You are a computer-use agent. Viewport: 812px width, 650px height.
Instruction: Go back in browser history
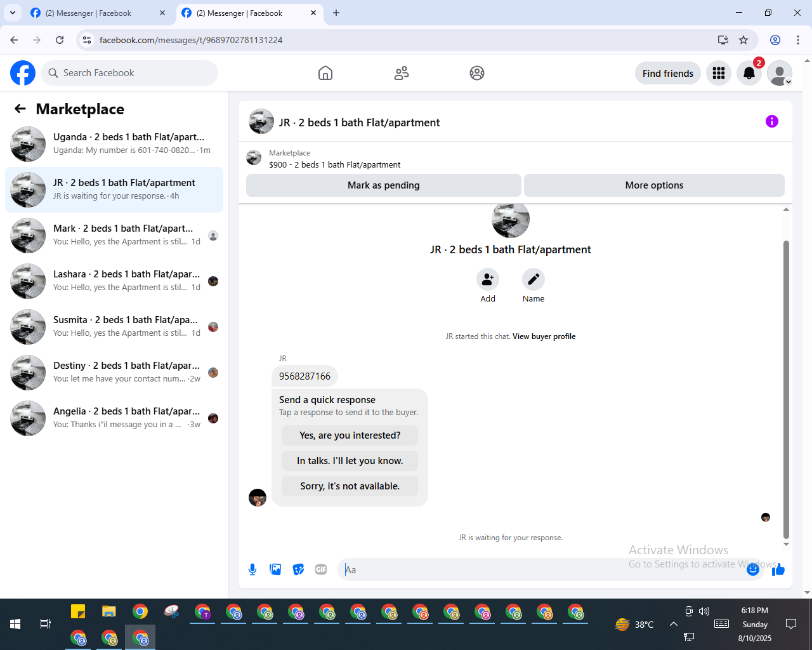[x=14, y=40]
